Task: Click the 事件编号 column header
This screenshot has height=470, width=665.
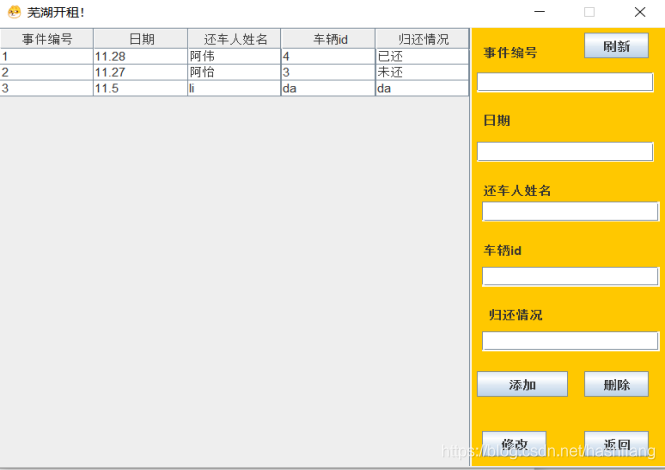Action: pyautogui.click(x=47, y=39)
